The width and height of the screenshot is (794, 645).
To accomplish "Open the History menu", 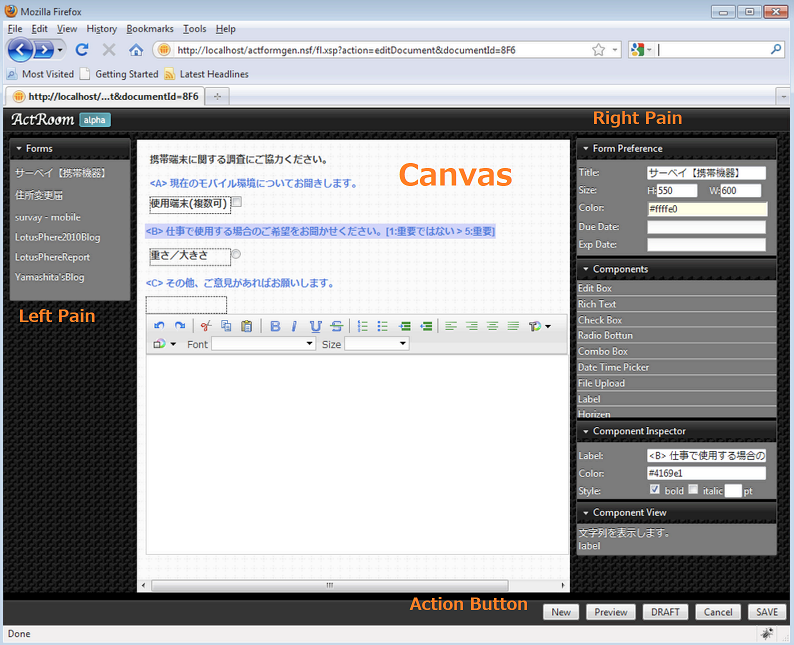I will 101,29.
